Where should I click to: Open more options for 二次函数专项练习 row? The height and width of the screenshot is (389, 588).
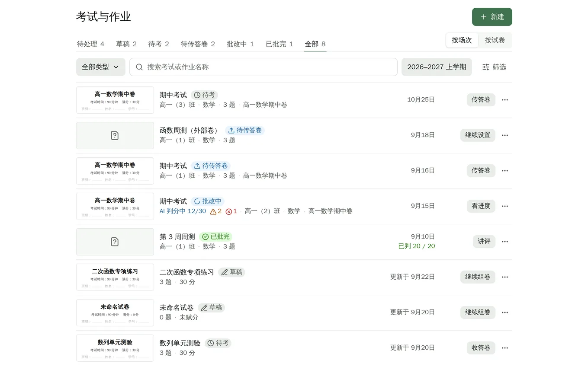click(x=504, y=277)
